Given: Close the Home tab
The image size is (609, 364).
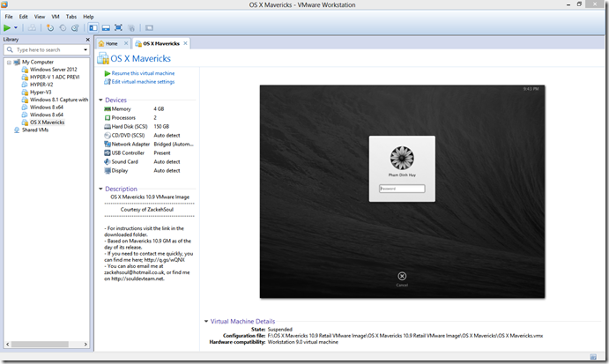Looking at the screenshot, I should (x=126, y=43).
